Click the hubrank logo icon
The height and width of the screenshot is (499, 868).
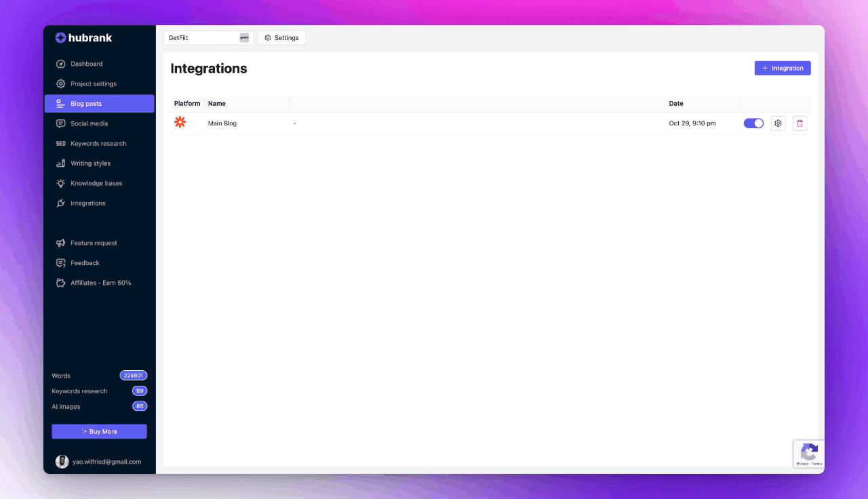(x=60, y=38)
